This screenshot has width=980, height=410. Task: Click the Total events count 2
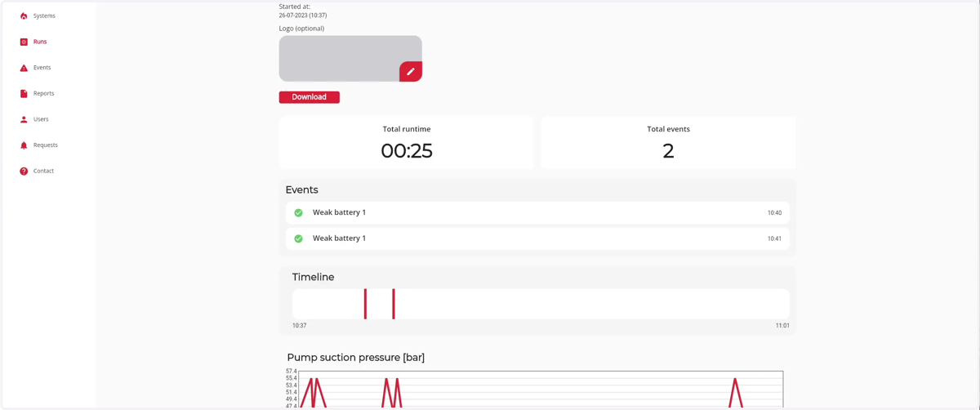(x=668, y=150)
